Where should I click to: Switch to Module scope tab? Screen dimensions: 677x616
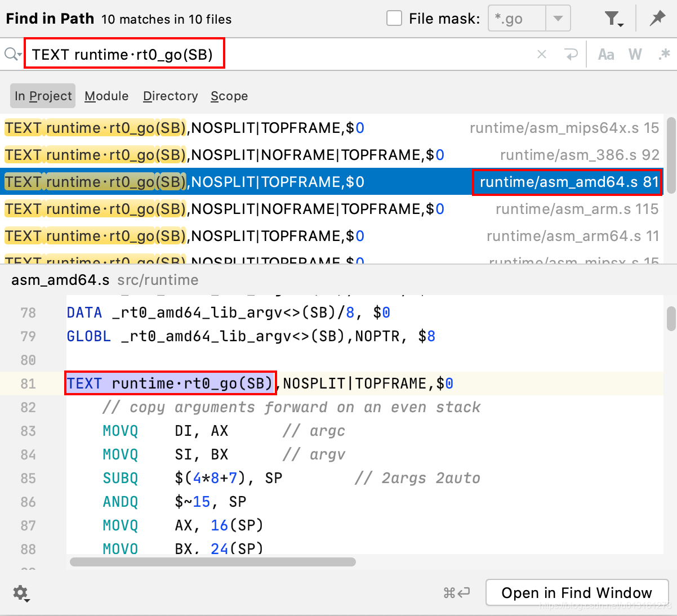106,96
